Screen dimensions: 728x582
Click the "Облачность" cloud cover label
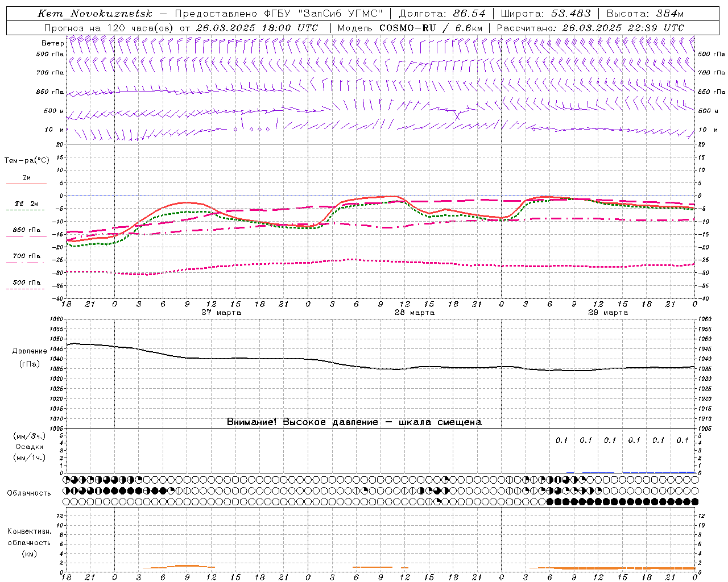pos(29,493)
